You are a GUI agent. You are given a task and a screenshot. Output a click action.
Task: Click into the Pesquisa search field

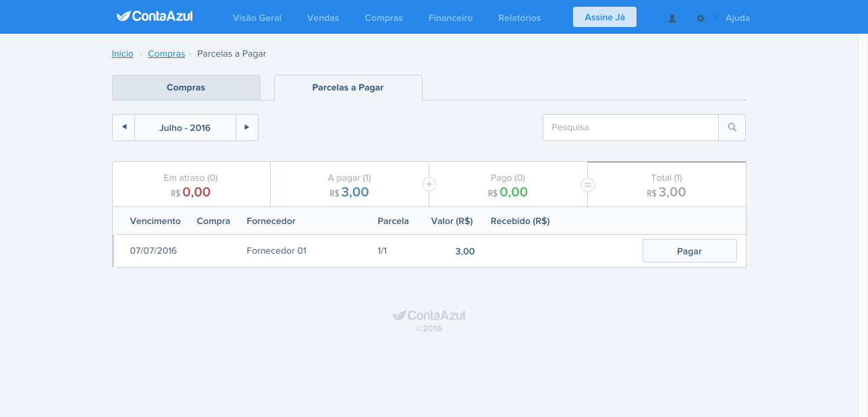[x=630, y=128]
